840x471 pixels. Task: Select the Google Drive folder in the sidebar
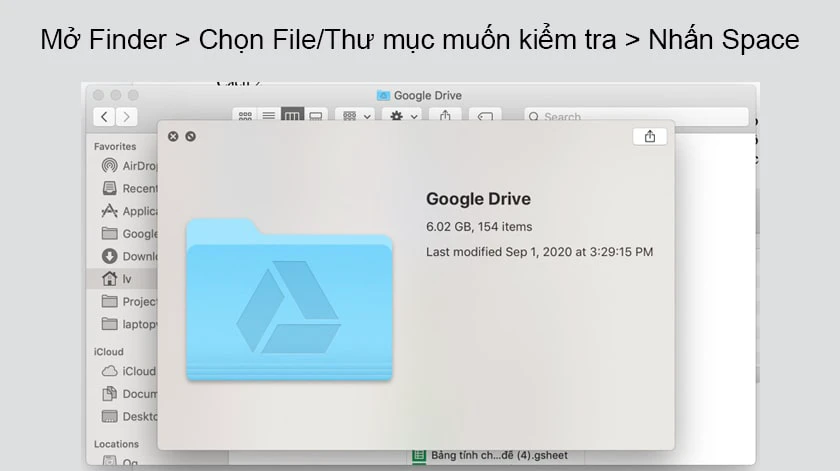click(x=129, y=234)
